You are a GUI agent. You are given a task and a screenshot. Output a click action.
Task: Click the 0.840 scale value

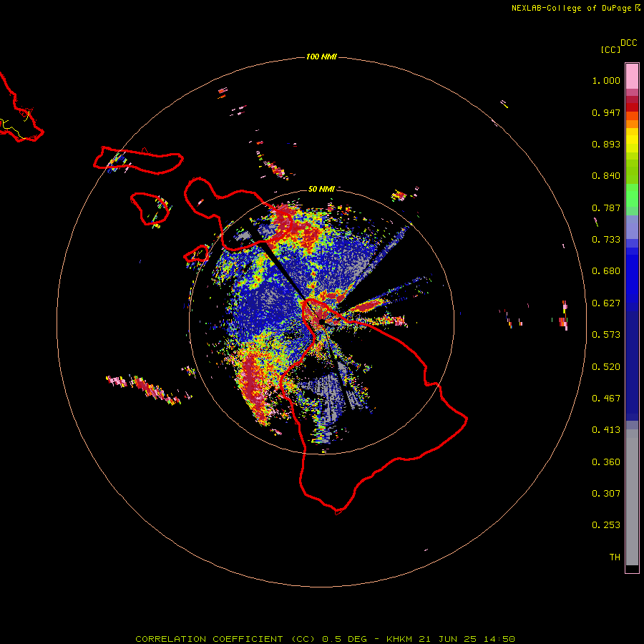[606, 176]
